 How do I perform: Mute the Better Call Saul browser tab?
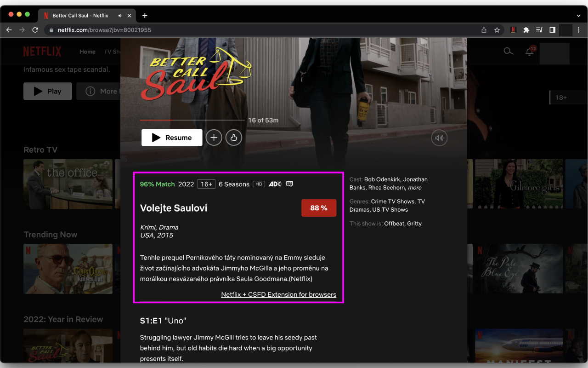(x=120, y=16)
